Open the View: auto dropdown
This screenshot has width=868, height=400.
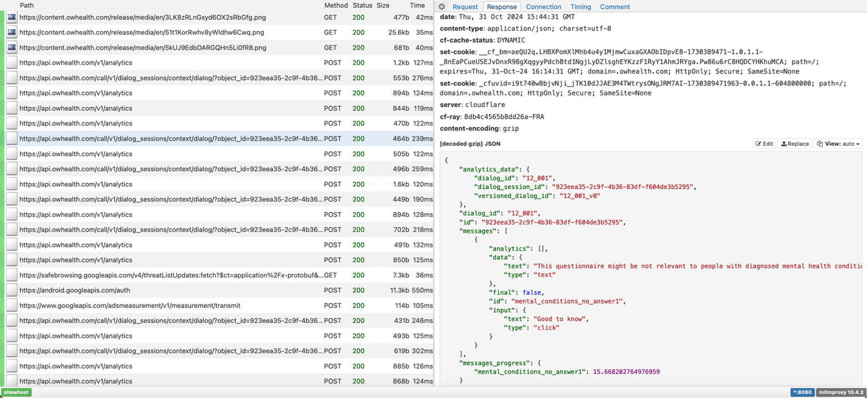pyautogui.click(x=838, y=144)
